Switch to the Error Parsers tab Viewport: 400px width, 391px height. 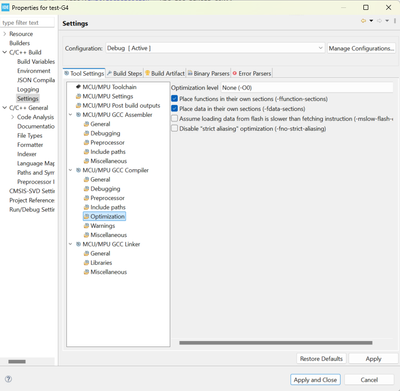click(x=252, y=73)
